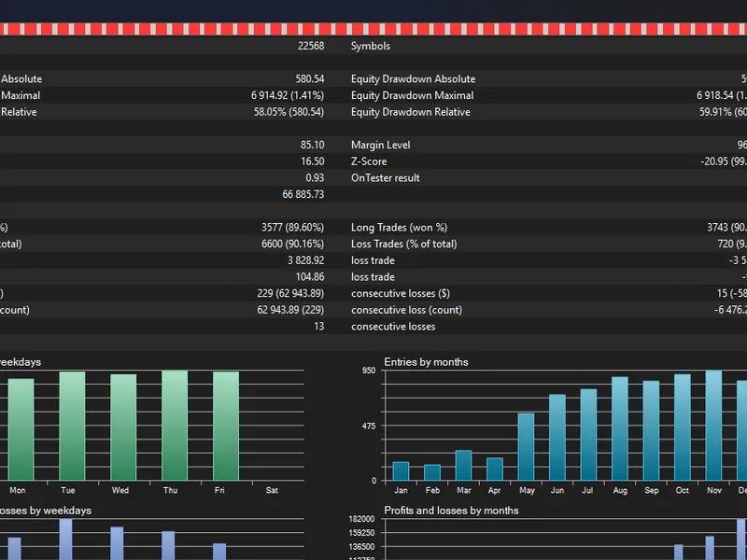Screen dimensions: 747x560
Task: Click the 182000 axis label on profits chart
Action: (x=361, y=519)
